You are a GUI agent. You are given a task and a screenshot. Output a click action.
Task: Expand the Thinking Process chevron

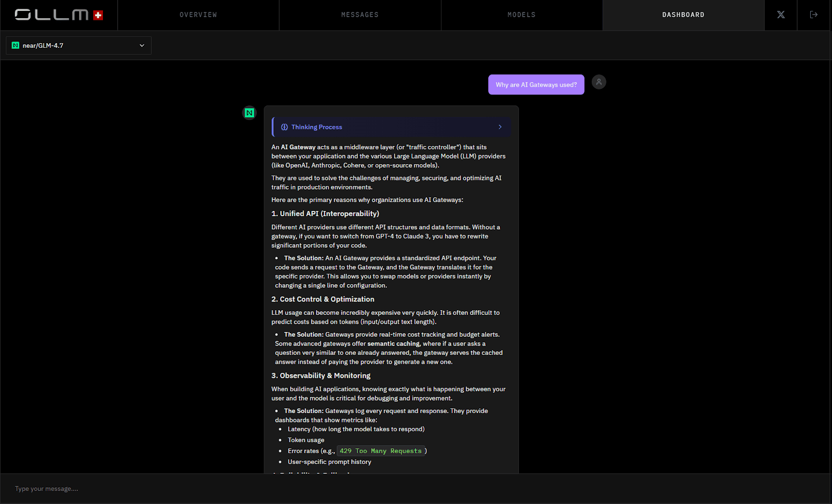pos(500,127)
